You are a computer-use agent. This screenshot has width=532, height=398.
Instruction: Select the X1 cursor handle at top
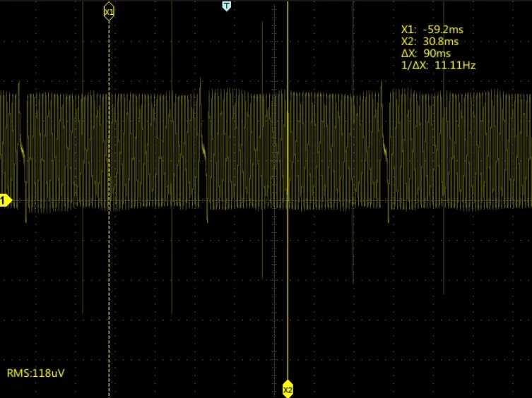109,12
